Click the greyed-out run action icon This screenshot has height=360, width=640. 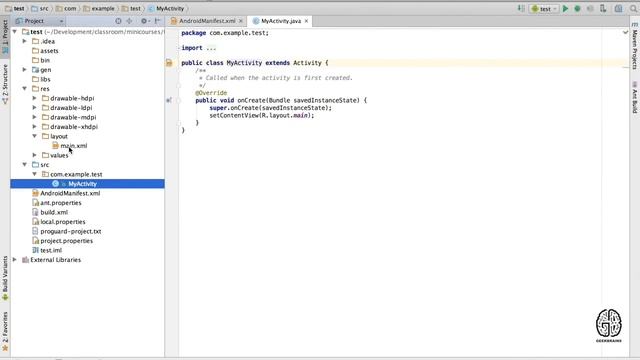tap(590, 9)
